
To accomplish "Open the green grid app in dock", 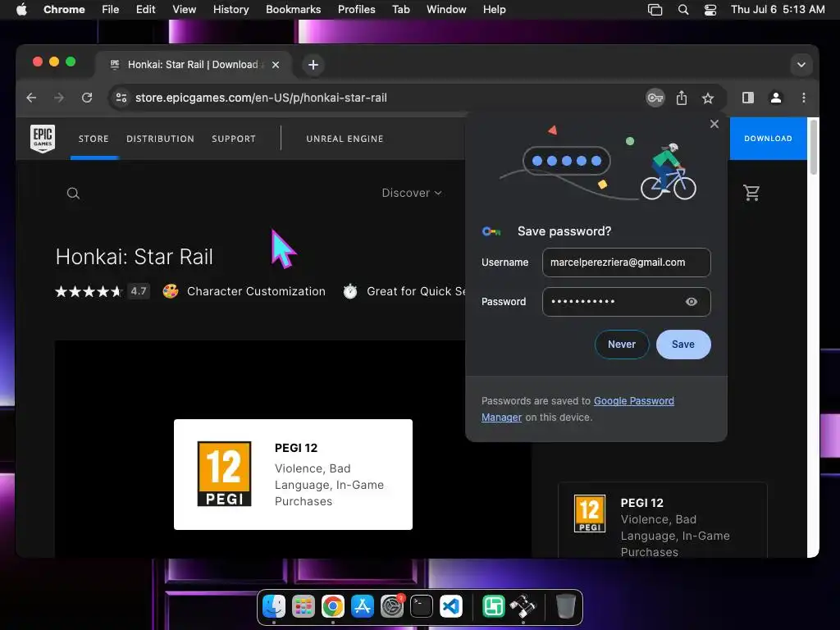I will point(493,606).
